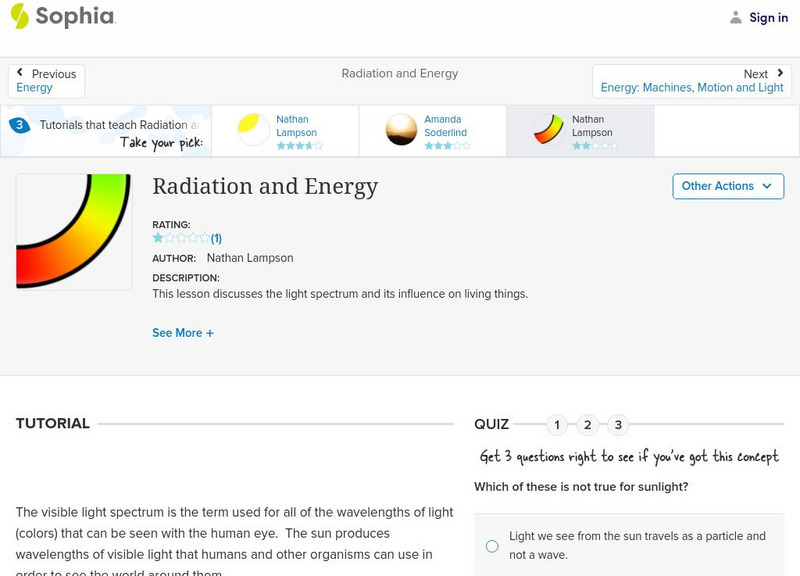Click Sign in link

(768, 18)
